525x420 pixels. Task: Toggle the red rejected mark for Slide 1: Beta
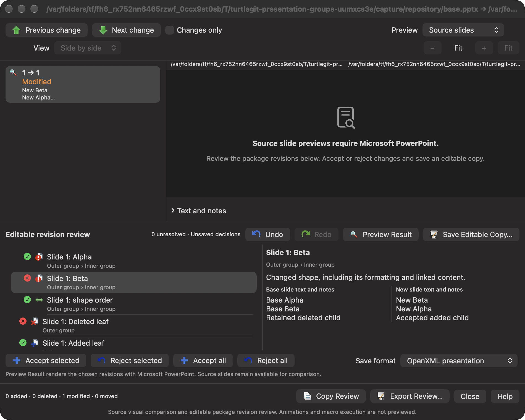(x=27, y=278)
